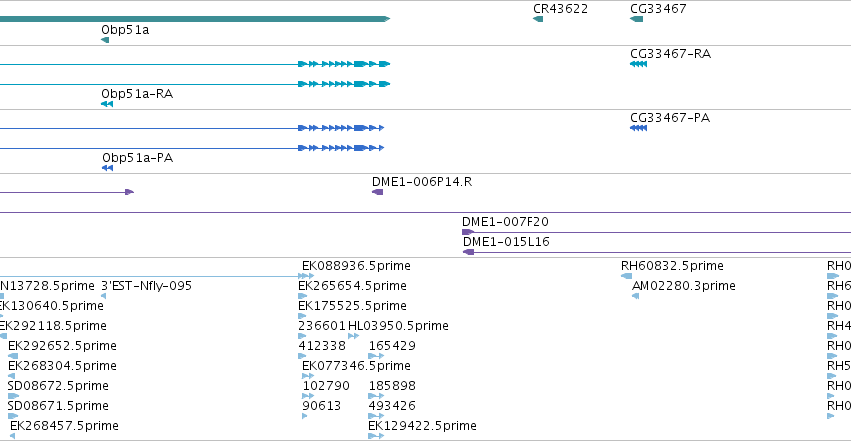
Task: Click the DME1-007F20 label
Action: (505, 222)
